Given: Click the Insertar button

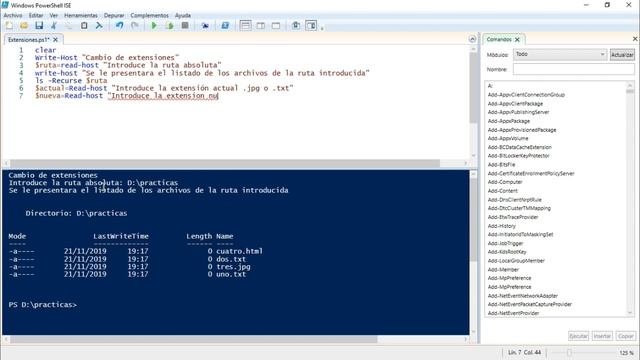Looking at the screenshot, I should tap(602, 336).
